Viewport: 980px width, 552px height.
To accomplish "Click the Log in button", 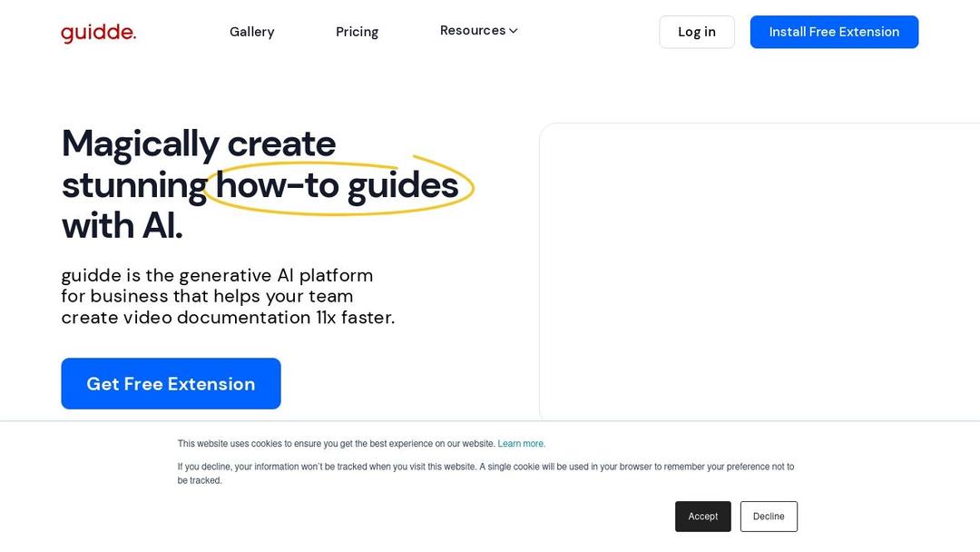I will click(x=697, y=32).
